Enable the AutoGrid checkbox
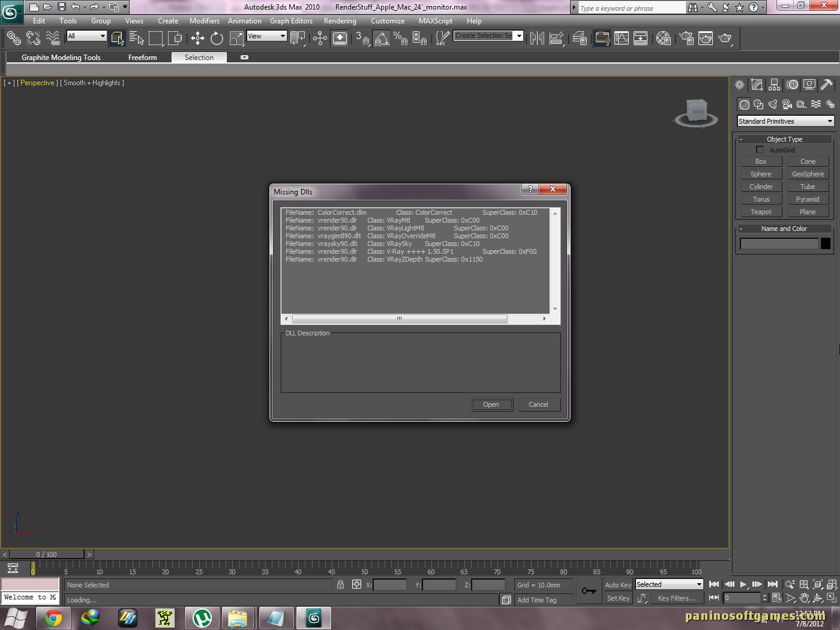The width and height of the screenshot is (840, 630). pos(760,150)
